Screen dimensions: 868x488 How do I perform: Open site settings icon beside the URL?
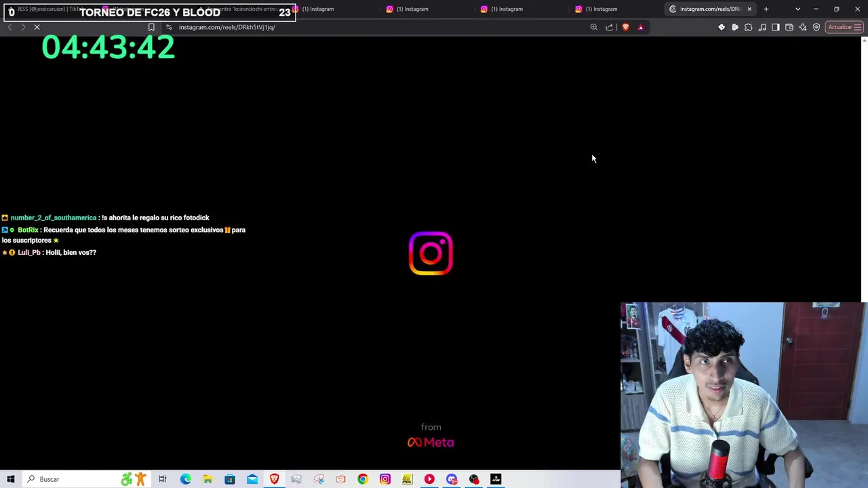(169, 27)
